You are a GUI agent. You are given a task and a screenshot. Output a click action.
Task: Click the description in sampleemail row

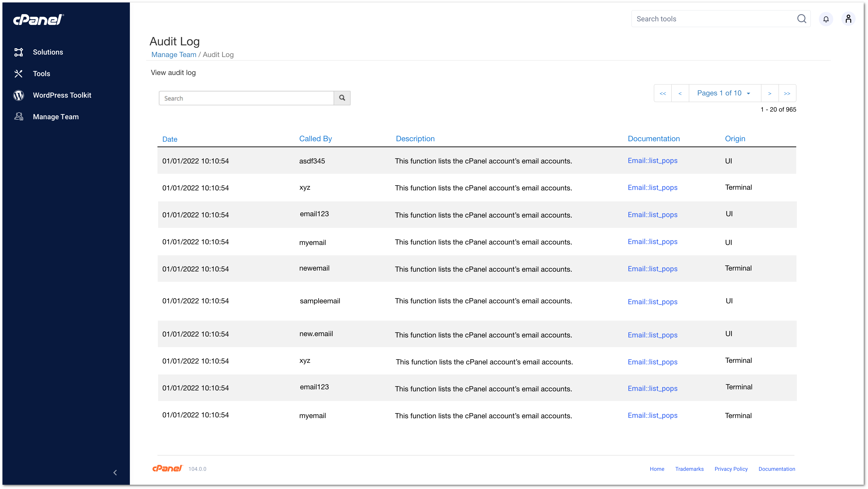(483, 301)
